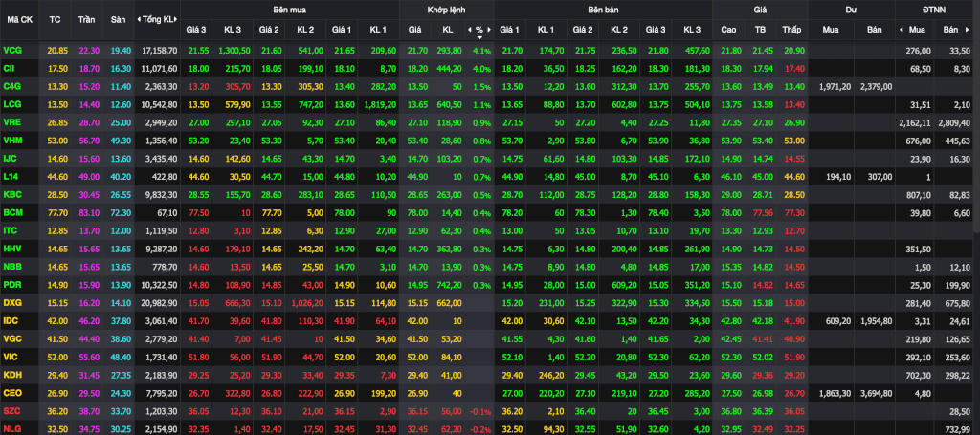Open the CII ticker symbol
The image size is (980, 435).
click(9, 68)
